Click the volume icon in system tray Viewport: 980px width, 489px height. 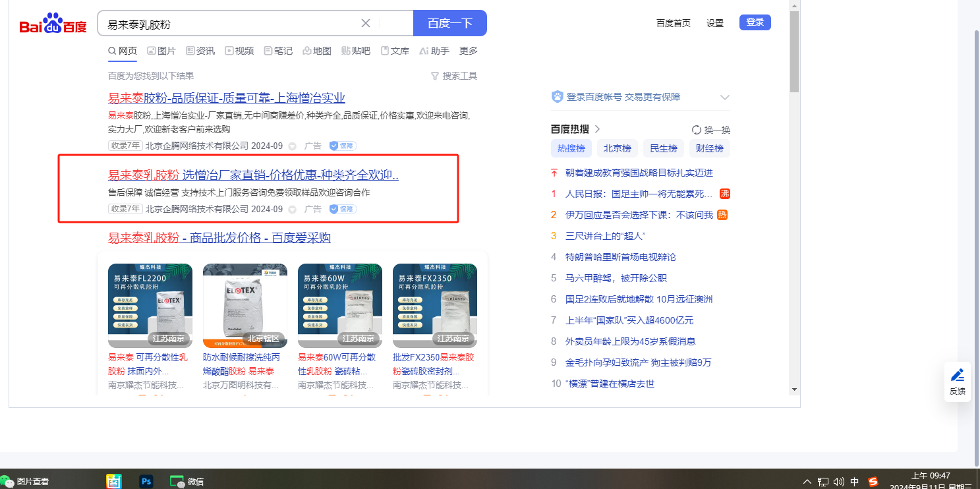click(x=839, y=482)
